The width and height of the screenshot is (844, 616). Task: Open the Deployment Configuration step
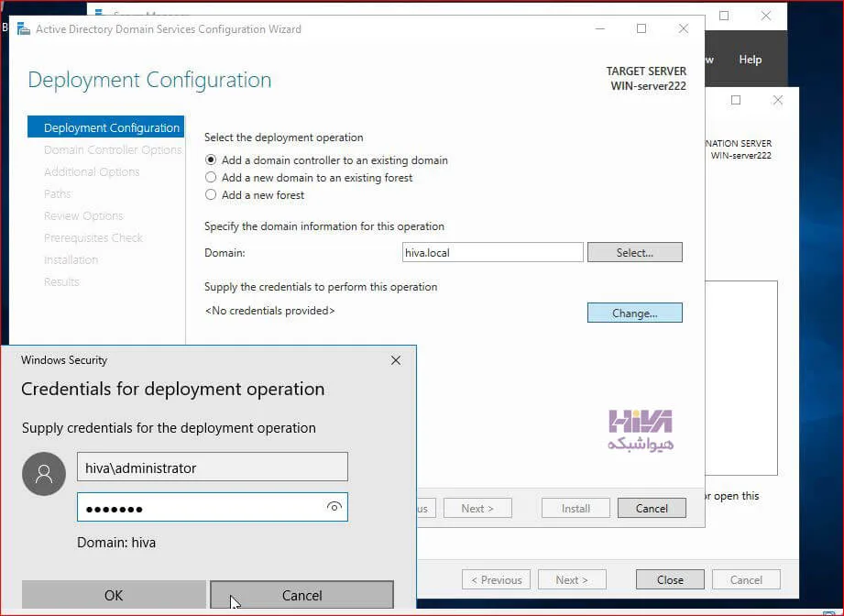pos(105,127)
